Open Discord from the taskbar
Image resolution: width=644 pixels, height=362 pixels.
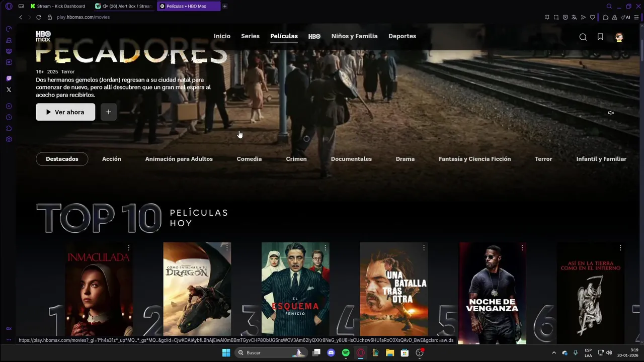pyautogui.click(x=331, y=353)
